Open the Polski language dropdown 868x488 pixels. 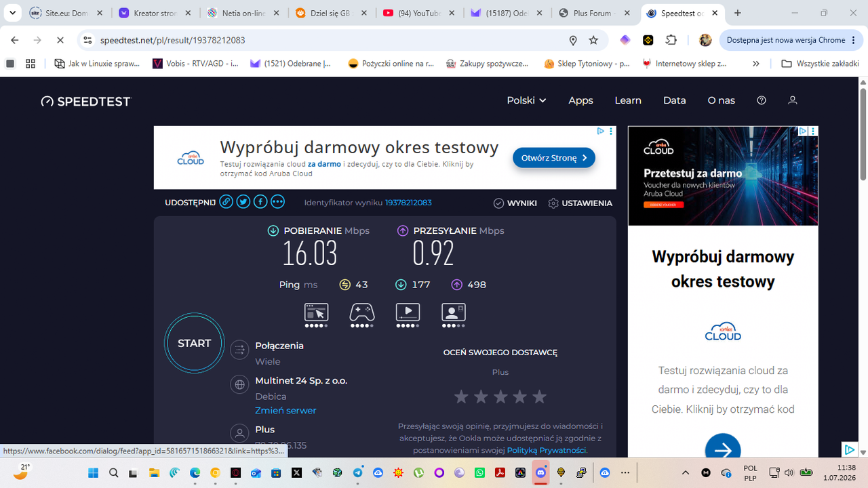526,100
